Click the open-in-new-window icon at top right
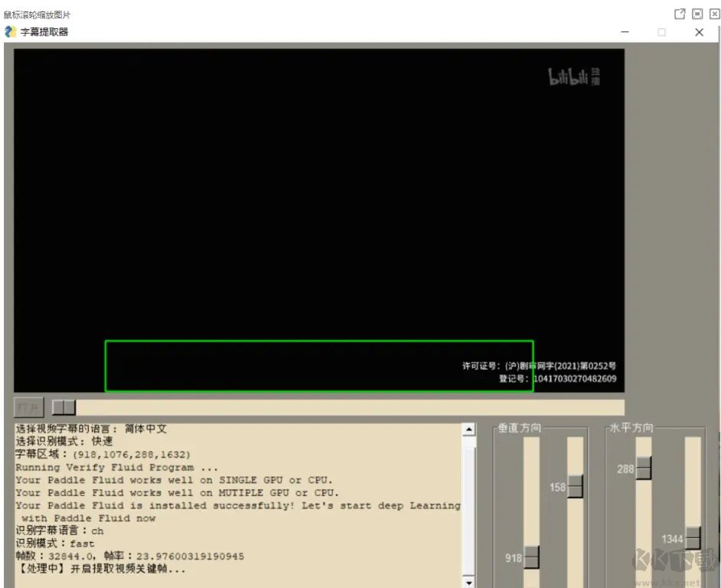The height and width of the screenshot is (588, 721). (679, 14)
